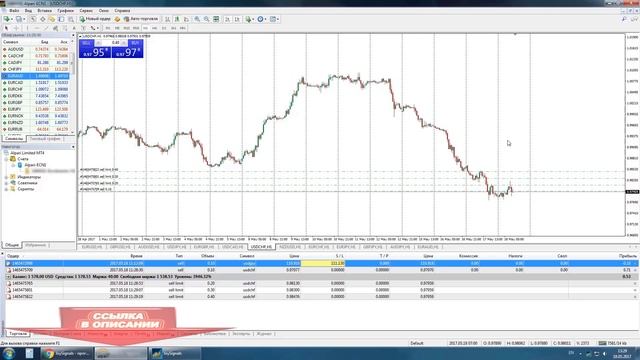
Task: Switch to the EURUSD,H1 chart tab
Action: (x=92, y=247)
